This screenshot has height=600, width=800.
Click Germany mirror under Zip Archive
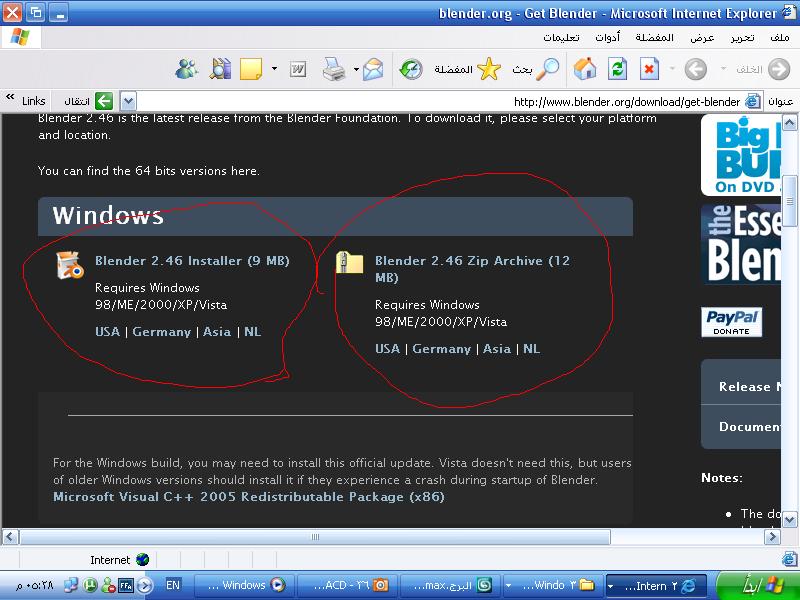coord(442,349)
